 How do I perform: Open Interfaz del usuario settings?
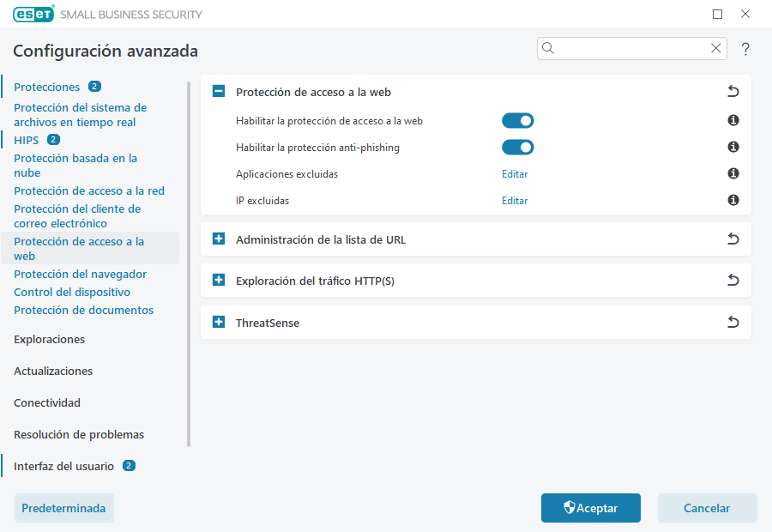[x=63, y=465]
